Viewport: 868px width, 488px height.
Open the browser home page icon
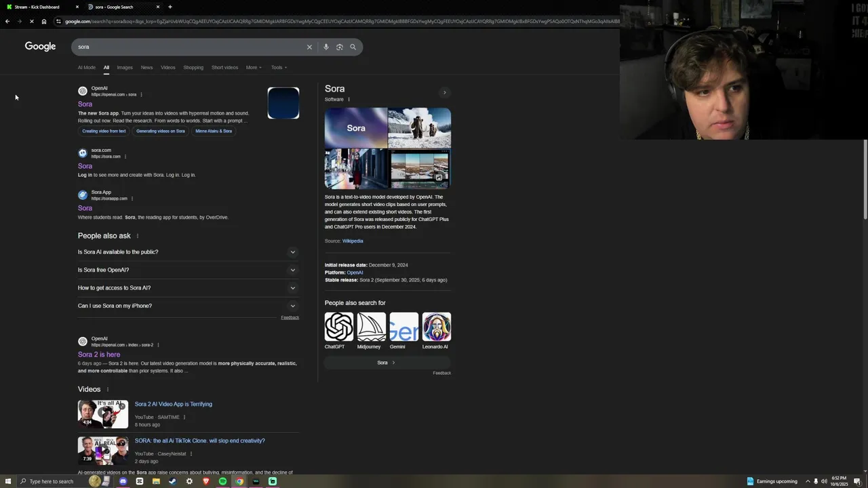(44, 21)
